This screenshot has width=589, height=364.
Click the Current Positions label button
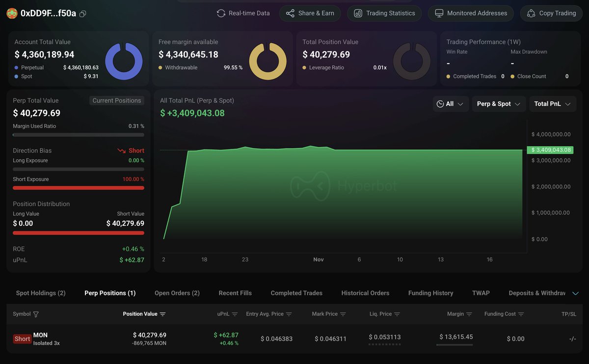pos(117,101)
